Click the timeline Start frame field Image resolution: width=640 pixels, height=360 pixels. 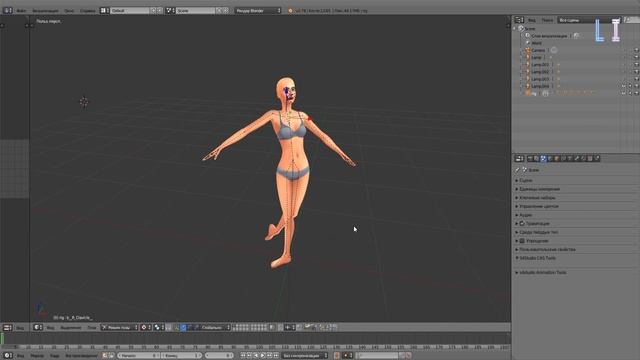point(138,356)
